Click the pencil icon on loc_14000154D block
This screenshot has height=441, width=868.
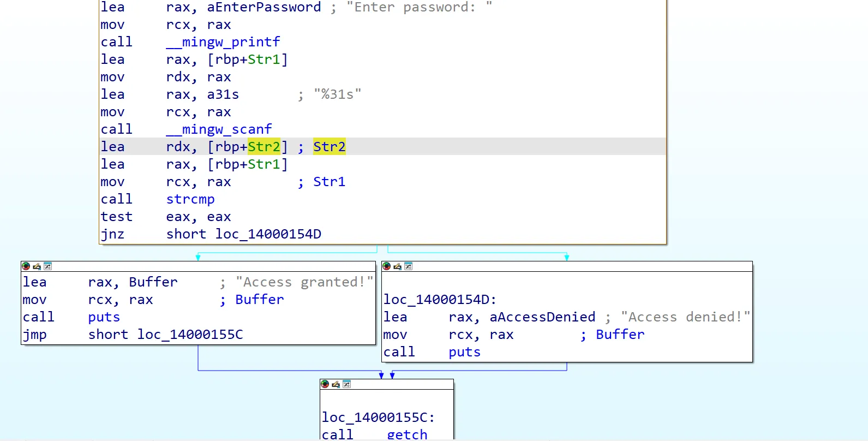[x=397, y=266]
